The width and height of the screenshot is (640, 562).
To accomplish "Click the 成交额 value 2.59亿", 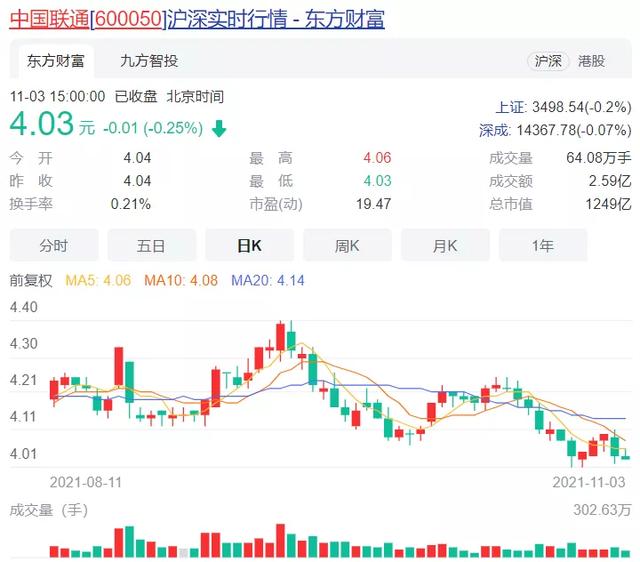I will pos(610,181).
